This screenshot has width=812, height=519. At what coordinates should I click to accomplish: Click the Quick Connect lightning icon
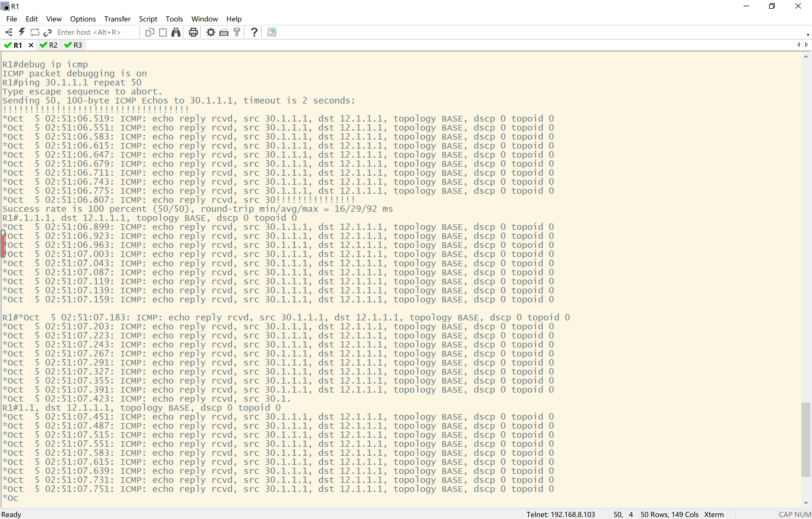pyautogui.click(x=22, y=32)
